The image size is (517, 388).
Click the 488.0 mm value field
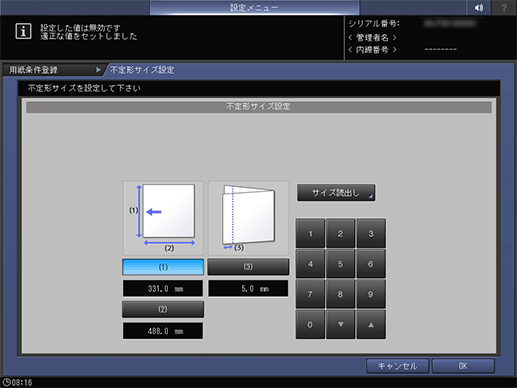(x=163, y=331)
